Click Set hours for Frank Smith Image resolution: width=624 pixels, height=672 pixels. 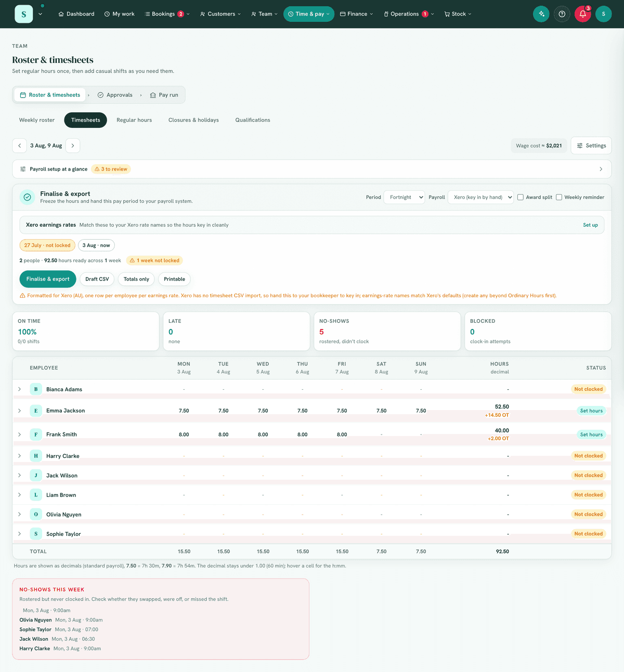coord(591,434)
